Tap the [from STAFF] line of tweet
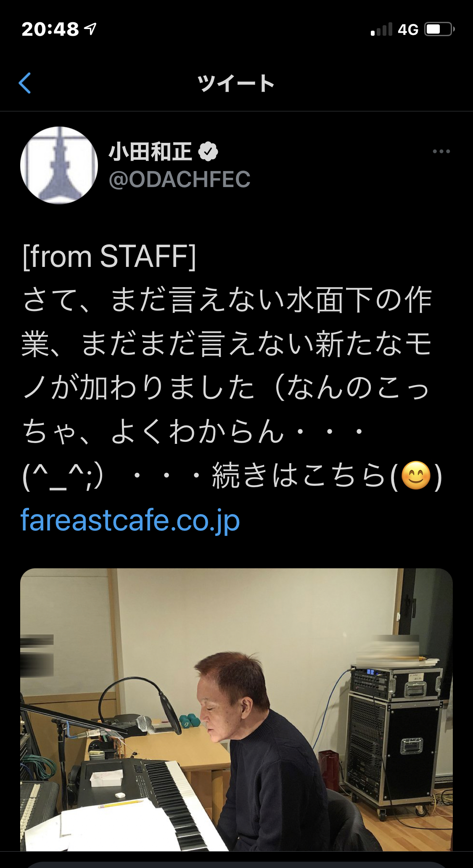This screenshot has height=868, width=473. [109, 256]
